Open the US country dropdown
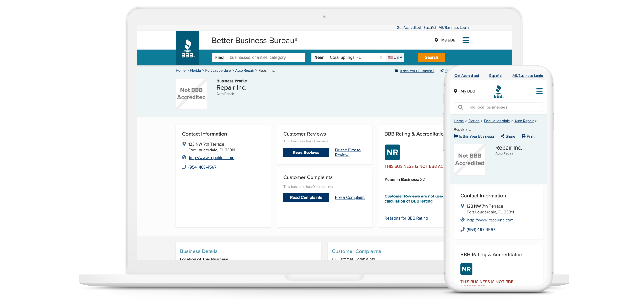Viewport: 644px width, 307px height. [395, 57]
